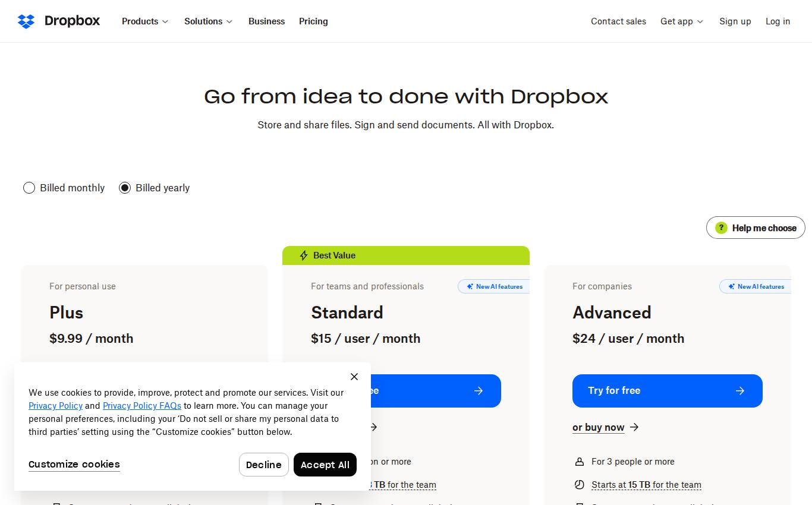Click the Plus plan title
812x505 pixels.
click(66, 313)
